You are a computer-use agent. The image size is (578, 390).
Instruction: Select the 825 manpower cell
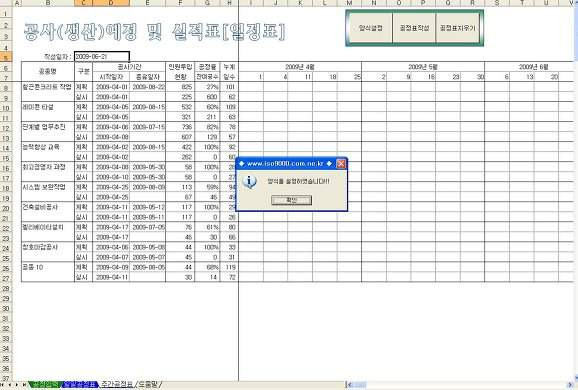(180, 87)
